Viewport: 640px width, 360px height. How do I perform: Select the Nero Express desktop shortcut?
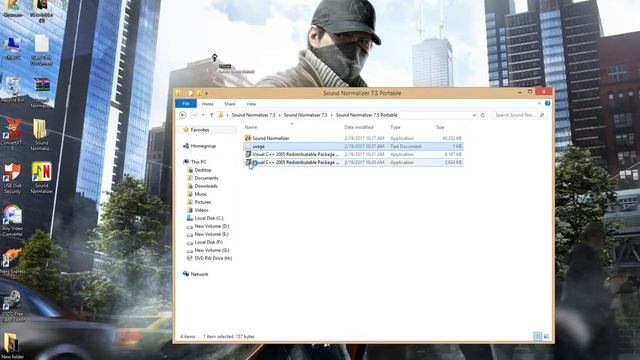11,263
